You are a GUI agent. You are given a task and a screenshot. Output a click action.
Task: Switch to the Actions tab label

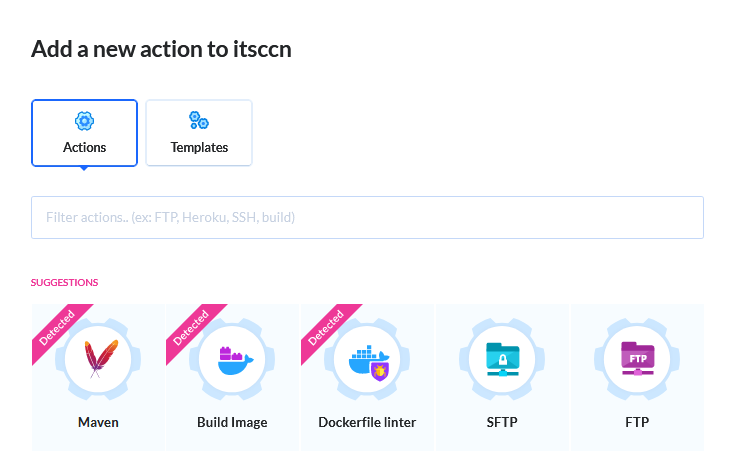84,147
